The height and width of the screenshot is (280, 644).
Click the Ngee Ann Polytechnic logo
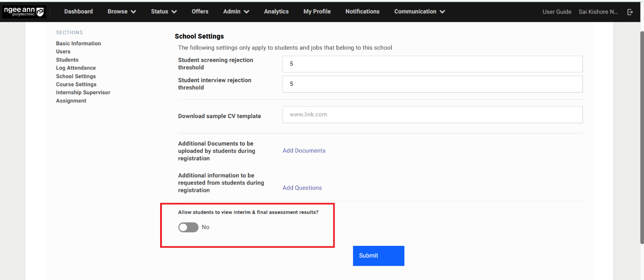(24, 12)
